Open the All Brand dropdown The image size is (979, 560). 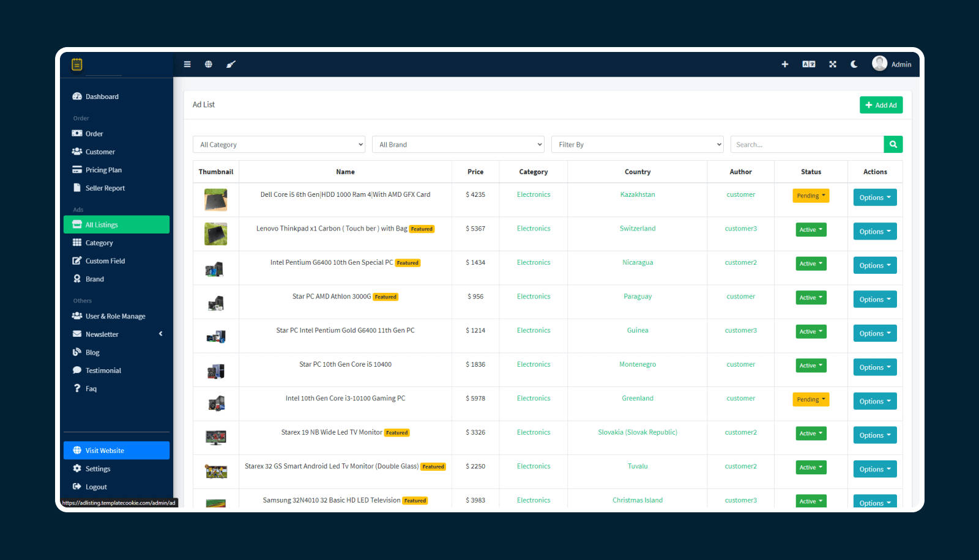point(458,144)
